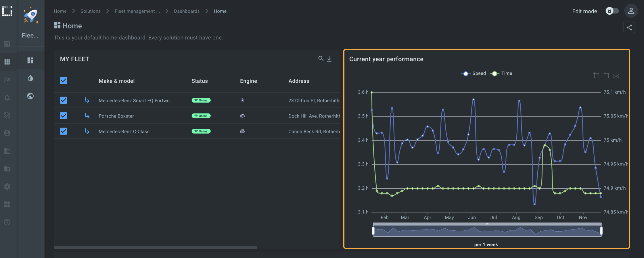Navigate to Dashboards breadcrumb

(x=187, y=11)
